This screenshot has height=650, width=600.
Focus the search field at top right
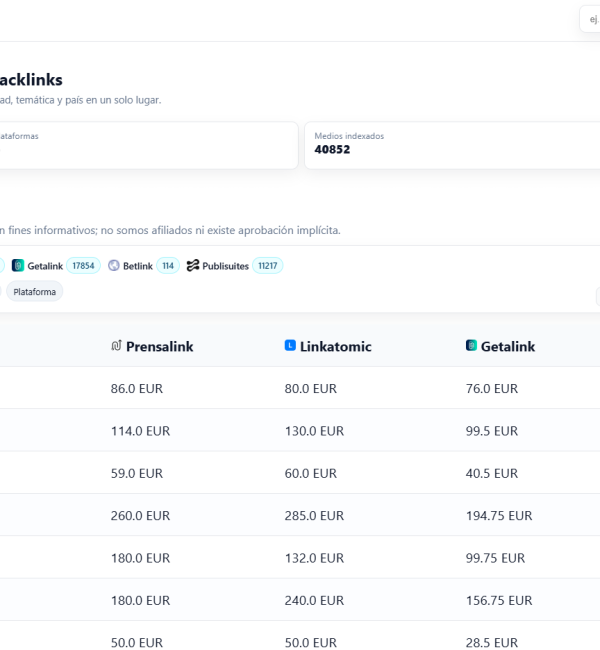[590, 19]
